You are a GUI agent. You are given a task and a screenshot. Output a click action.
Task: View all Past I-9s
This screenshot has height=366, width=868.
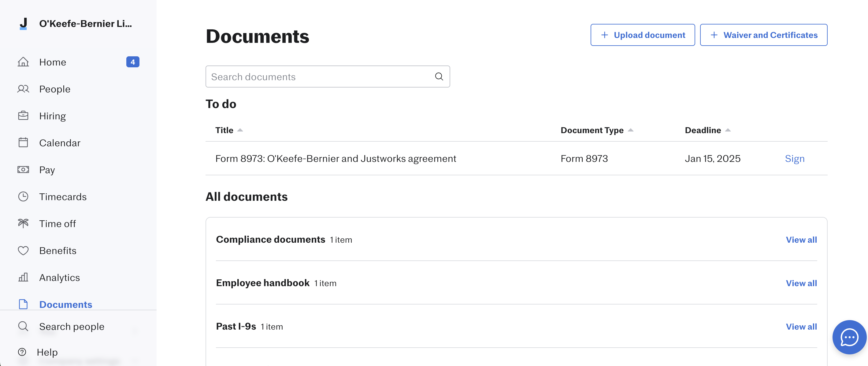801,327
